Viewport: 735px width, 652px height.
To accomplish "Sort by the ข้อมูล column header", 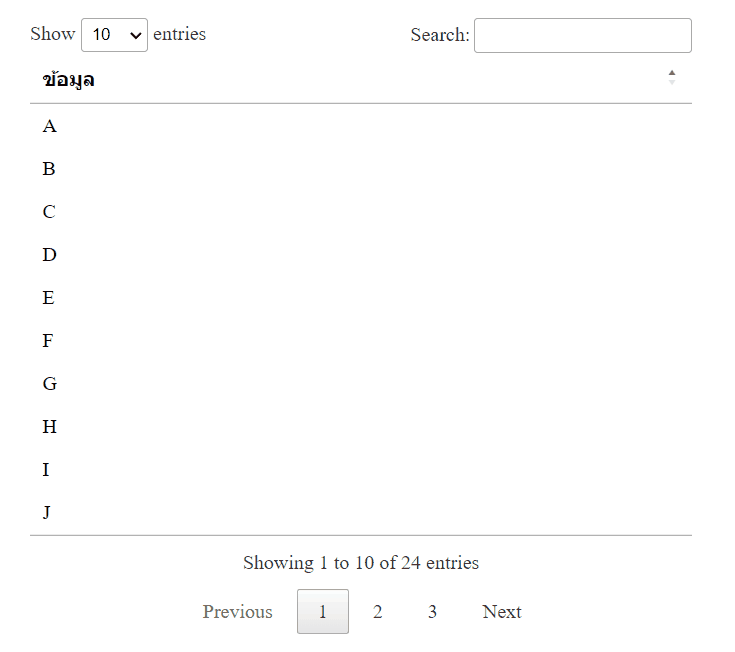I will point(69,81).
